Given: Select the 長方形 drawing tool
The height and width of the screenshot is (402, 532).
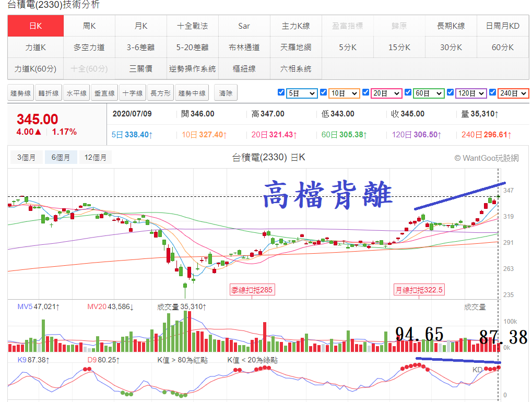Looking at the screenshot, I should 160,93.
